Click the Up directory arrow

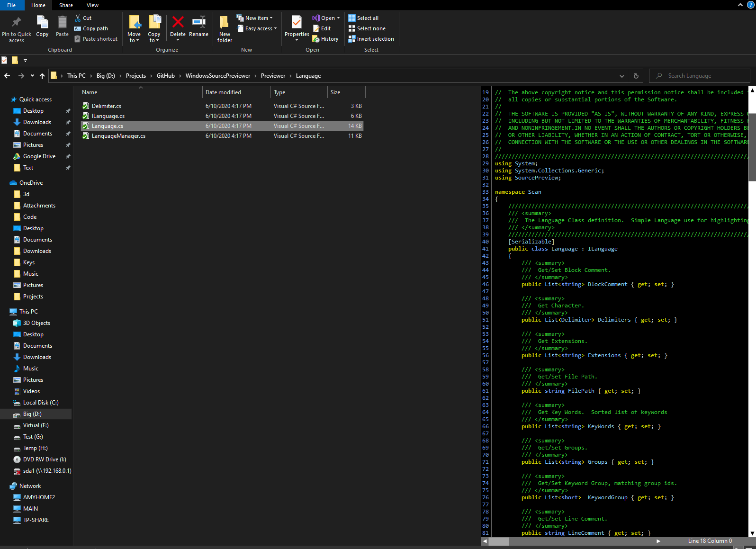(42, 76)
